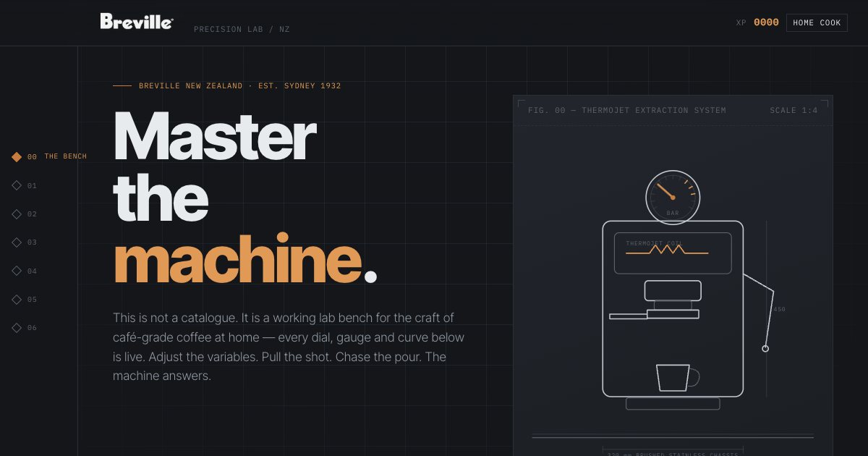
Task: Click the BAR pressure gauge on machine
Action: (x=673, y=197)
